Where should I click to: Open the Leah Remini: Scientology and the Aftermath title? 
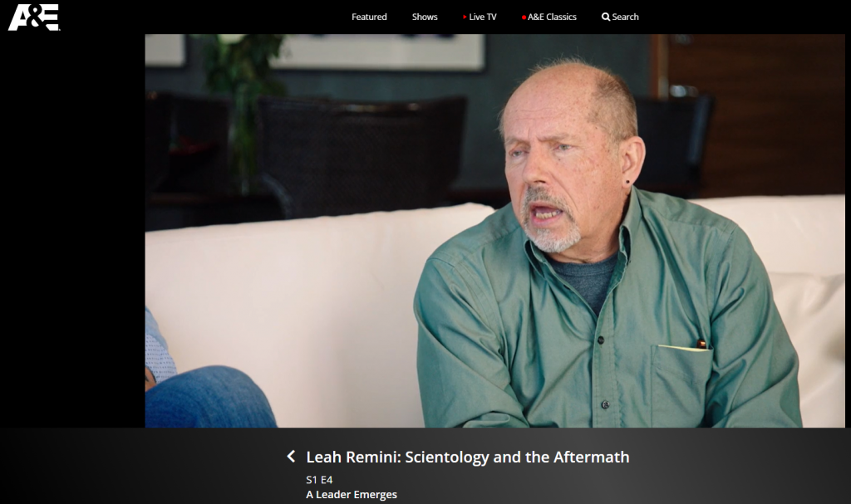pyautogui.click(x=468, y=457)
